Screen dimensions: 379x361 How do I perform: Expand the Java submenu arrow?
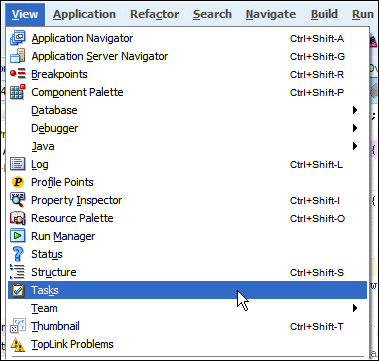click(355, 146)
